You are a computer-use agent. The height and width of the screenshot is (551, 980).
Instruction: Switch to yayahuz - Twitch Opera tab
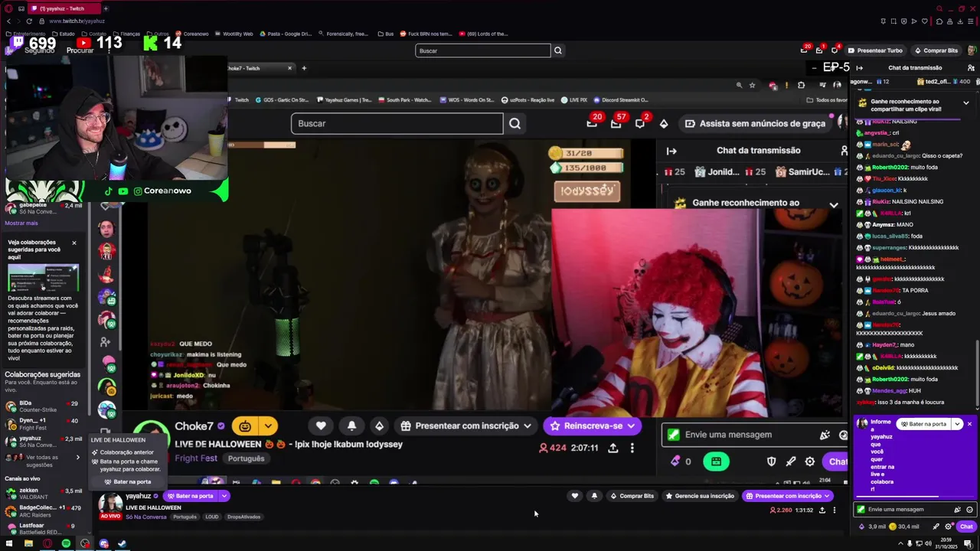click(x=64, y=8)
